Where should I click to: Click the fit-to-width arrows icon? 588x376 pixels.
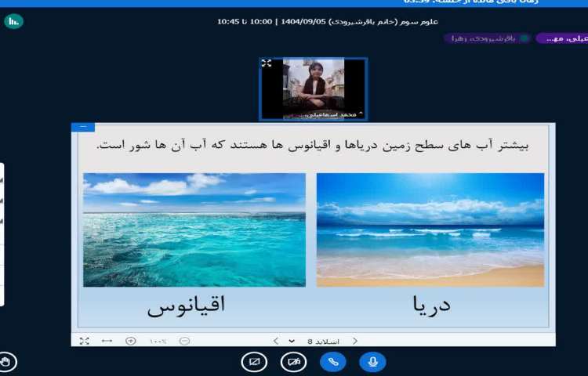(107, 341)
